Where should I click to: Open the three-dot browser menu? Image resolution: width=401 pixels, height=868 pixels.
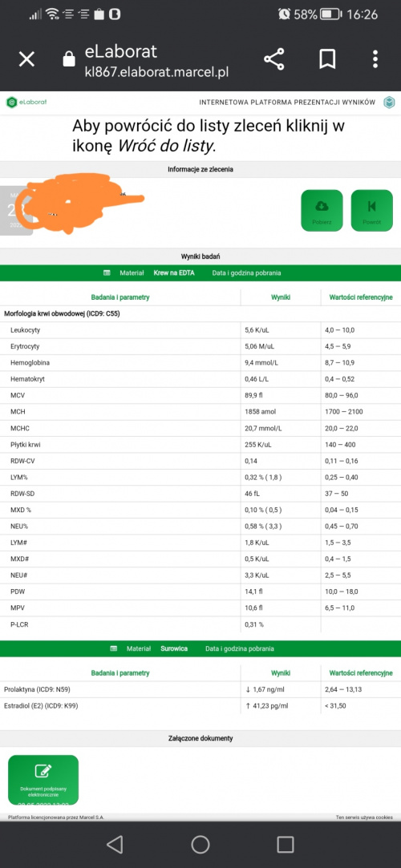pyautogui.click(x=375, y=59)
